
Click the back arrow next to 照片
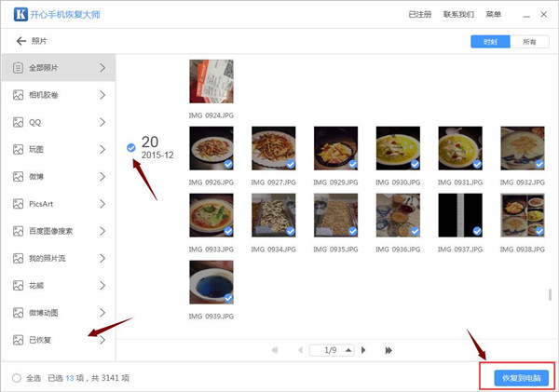click(x=20, y=42)
